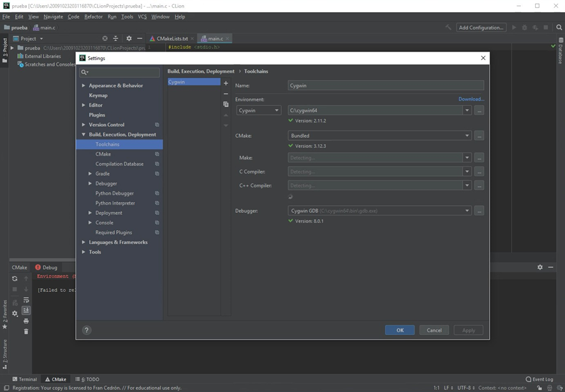565x392 pixels.
Task: Click the Download... link for environment
Action: (471, 99)
